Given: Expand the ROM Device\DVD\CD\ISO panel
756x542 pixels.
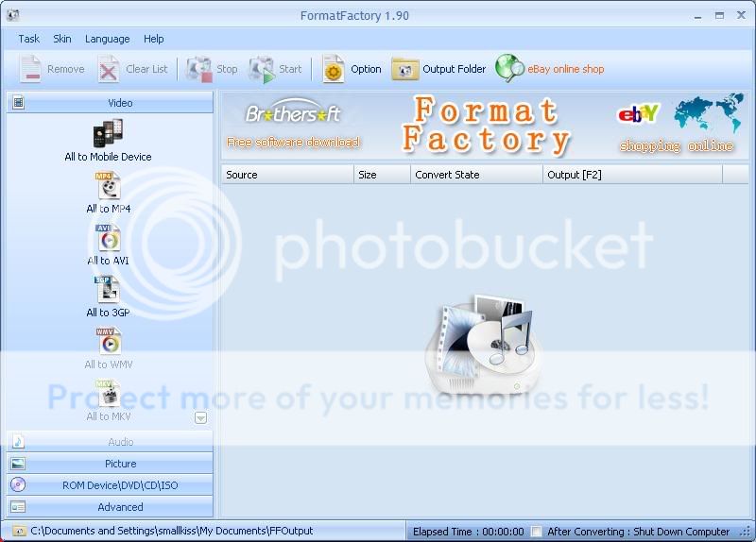Looking at the screenshot, I should point(110,485).
